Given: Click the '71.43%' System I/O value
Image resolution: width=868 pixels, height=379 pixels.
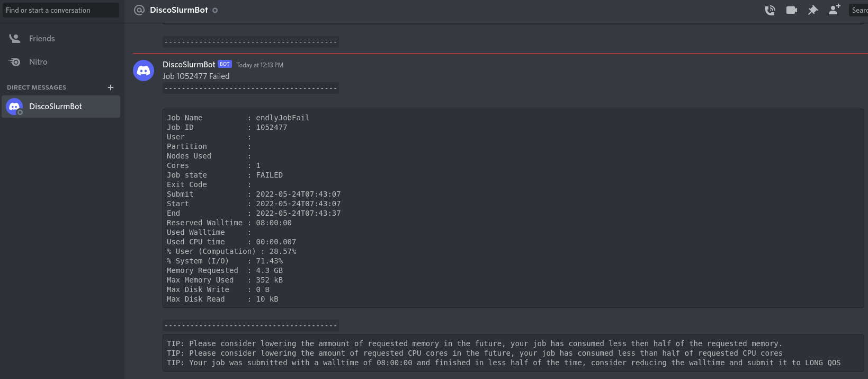Looking at the screenshot, I should [269, 261].
